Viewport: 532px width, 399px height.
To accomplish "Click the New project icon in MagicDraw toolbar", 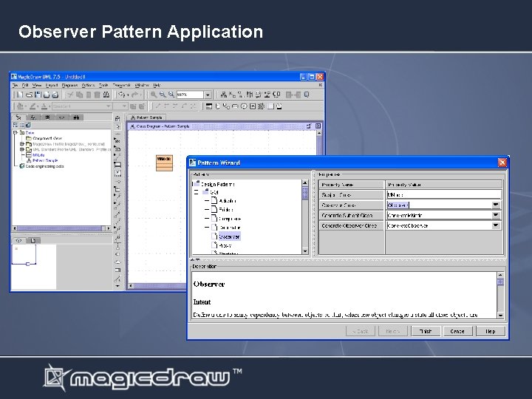I will [x=21, y=95].
